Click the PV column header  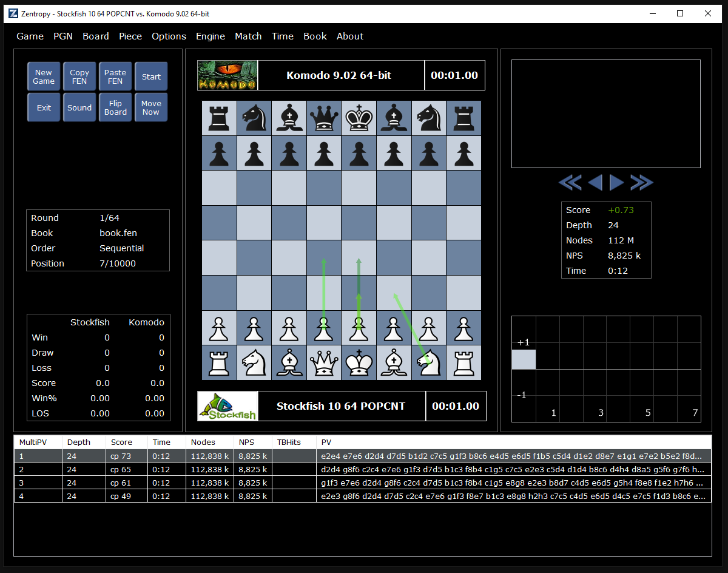(x=514, y=442)
